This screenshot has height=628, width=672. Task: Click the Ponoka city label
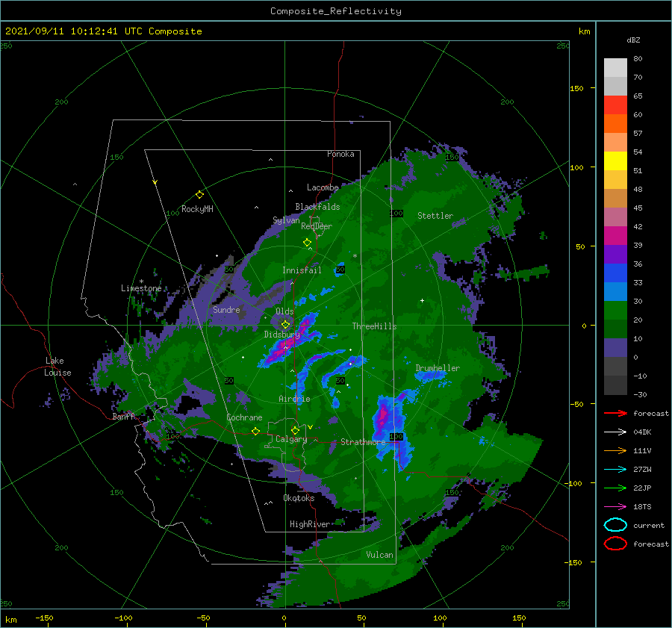coord(340,154)
